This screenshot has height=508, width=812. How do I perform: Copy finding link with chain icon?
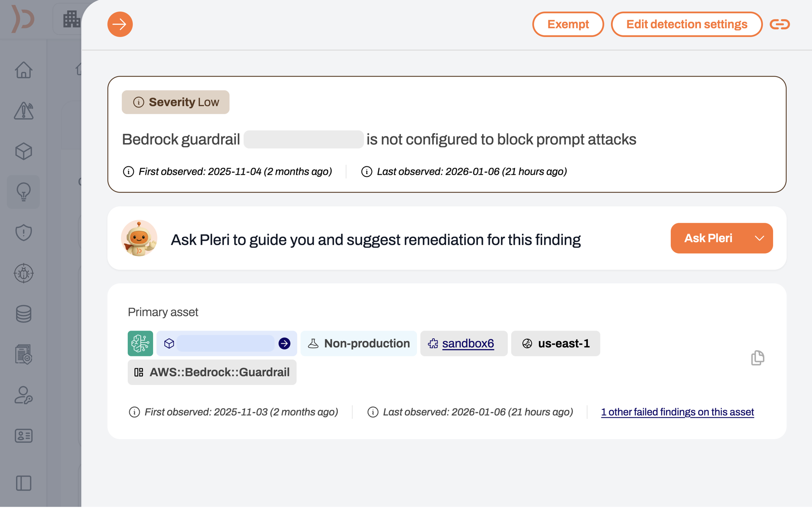click(779, 24)
